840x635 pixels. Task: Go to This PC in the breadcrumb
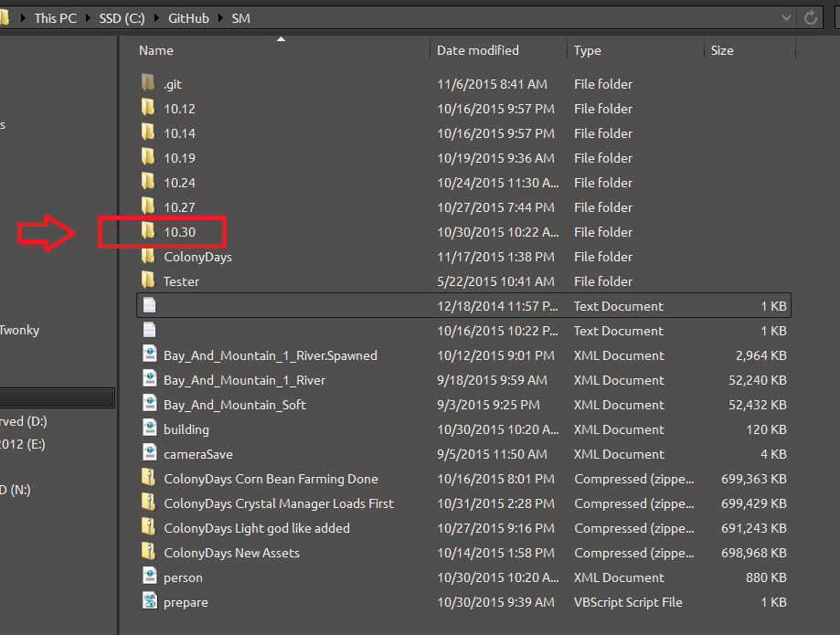point(56,18)
